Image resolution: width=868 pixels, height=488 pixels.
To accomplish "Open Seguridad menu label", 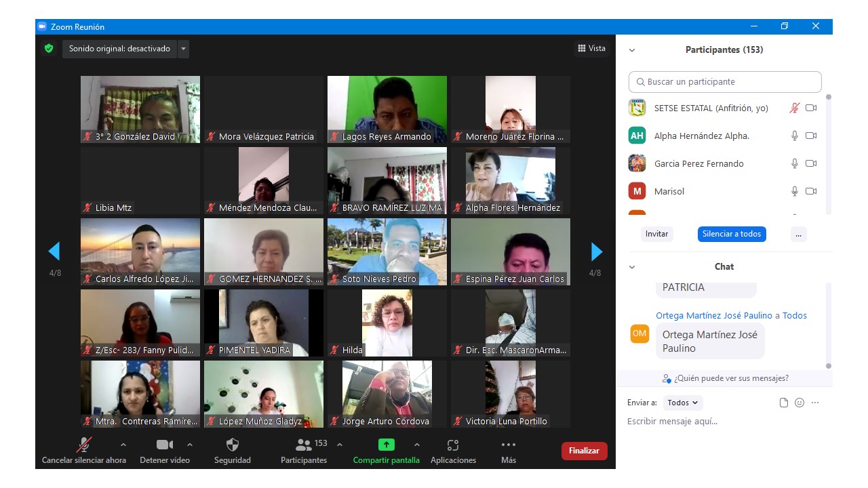I will tap(233, 460).
